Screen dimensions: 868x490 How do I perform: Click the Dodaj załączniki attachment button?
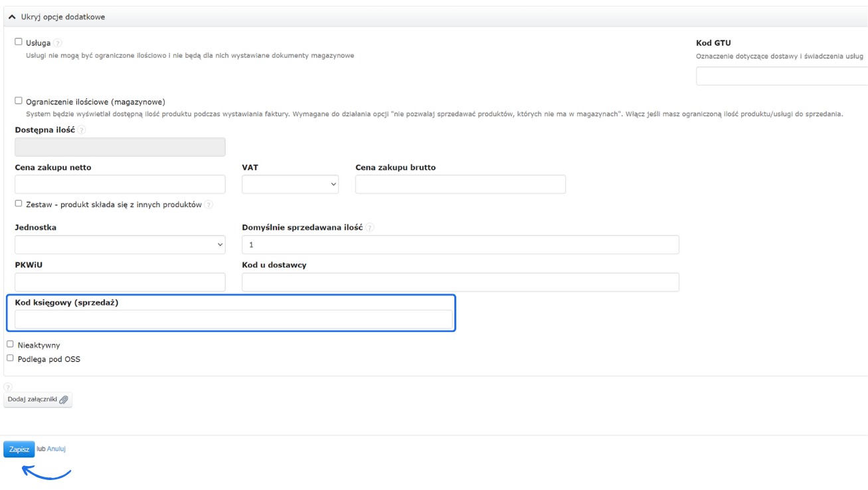(x=38, y=400)
